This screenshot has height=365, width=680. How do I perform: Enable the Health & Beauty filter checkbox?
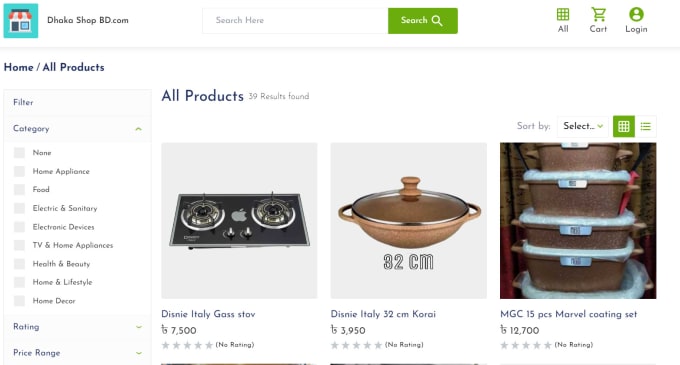point(19,264)
